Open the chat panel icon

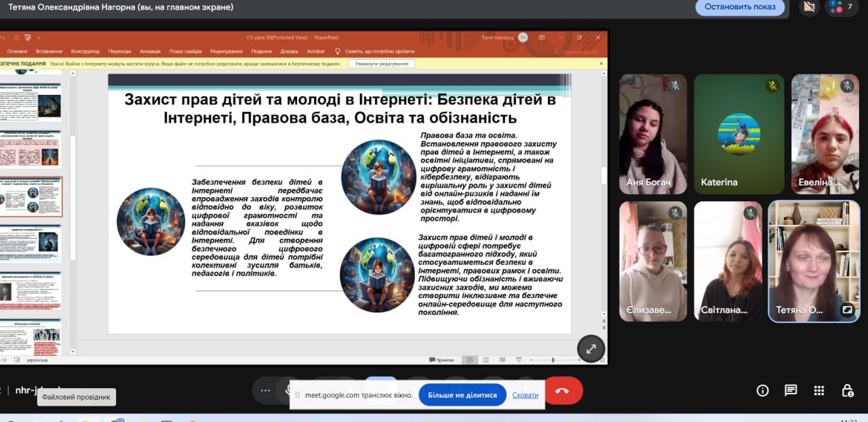click(791, 390)
